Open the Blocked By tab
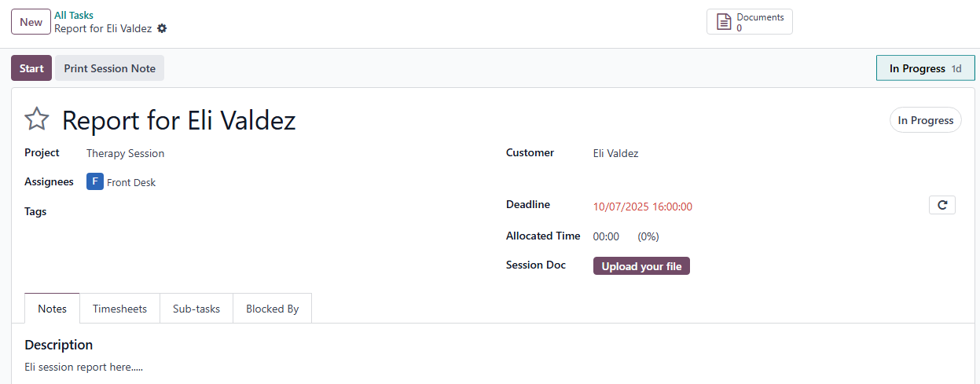Viewport: 980px width, 384px height. [x=272, y=309]
